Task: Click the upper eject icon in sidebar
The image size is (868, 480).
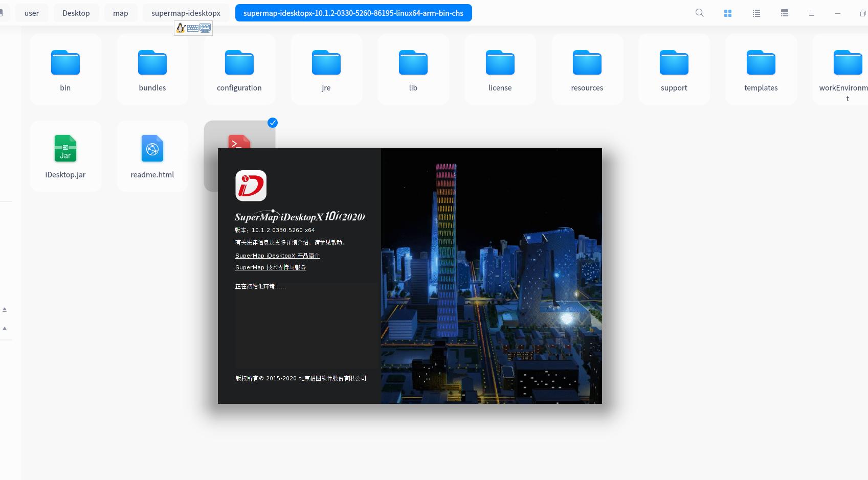Action: click(x=5, y=309)
